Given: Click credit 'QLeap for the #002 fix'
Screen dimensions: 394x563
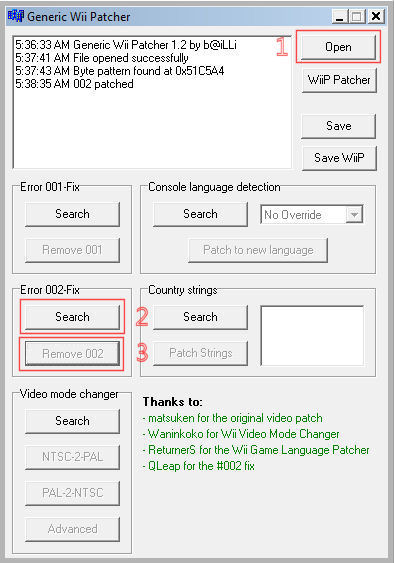Looking at the screenshot, I should click(199, 466).
